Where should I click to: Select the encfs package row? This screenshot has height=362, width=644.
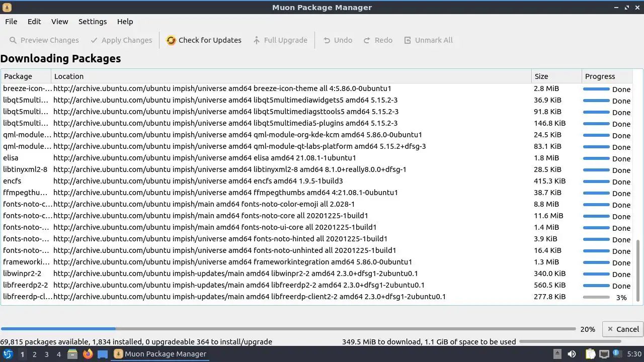[x=316, y=181]
